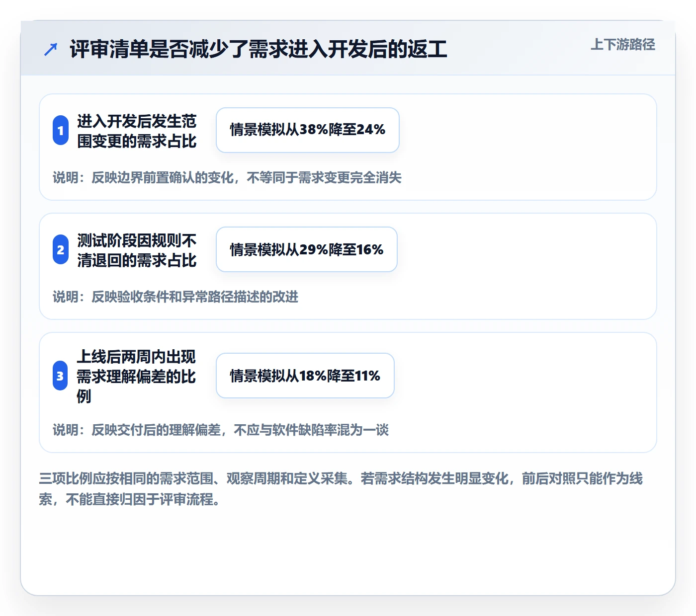Click the footer paragraph starting 三项比例应按相同的需求范围
The image size is (696, 616).
pos(341,489)
